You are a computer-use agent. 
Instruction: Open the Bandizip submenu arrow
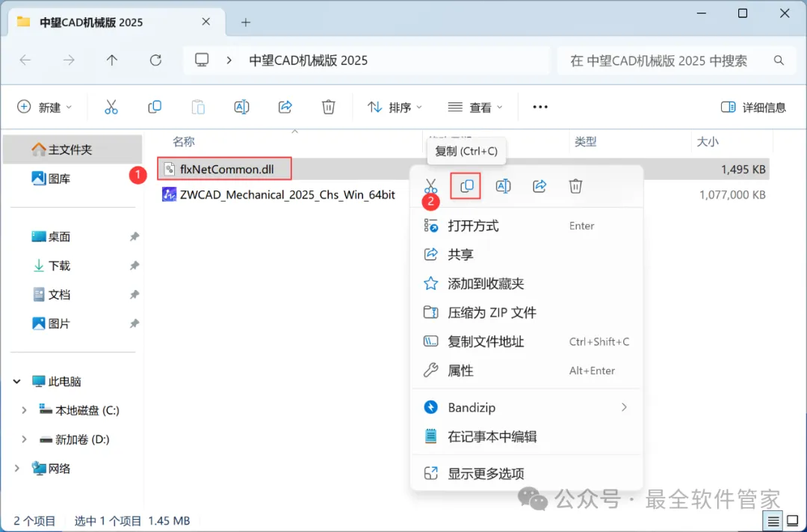click(x=624, y=407)
